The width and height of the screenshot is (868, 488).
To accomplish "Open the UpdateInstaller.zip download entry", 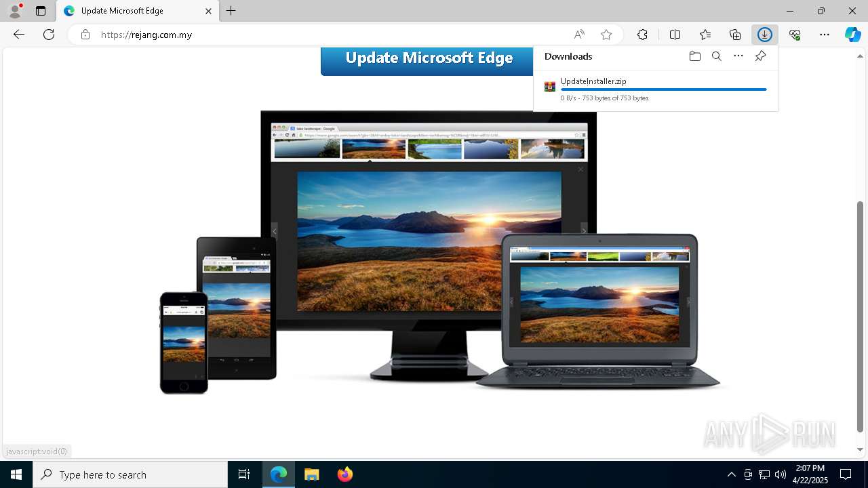I will pyautogui.click(x=656, y=89).
